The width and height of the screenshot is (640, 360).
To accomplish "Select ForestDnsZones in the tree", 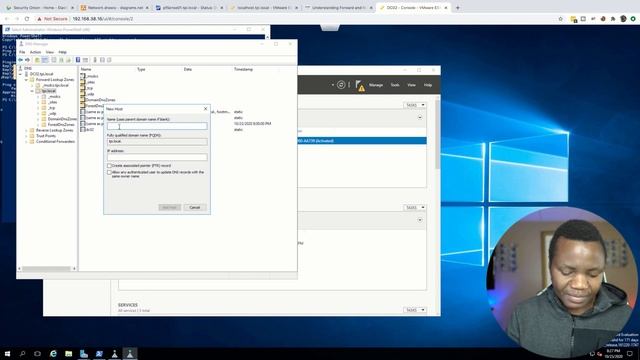I will 61,124.
